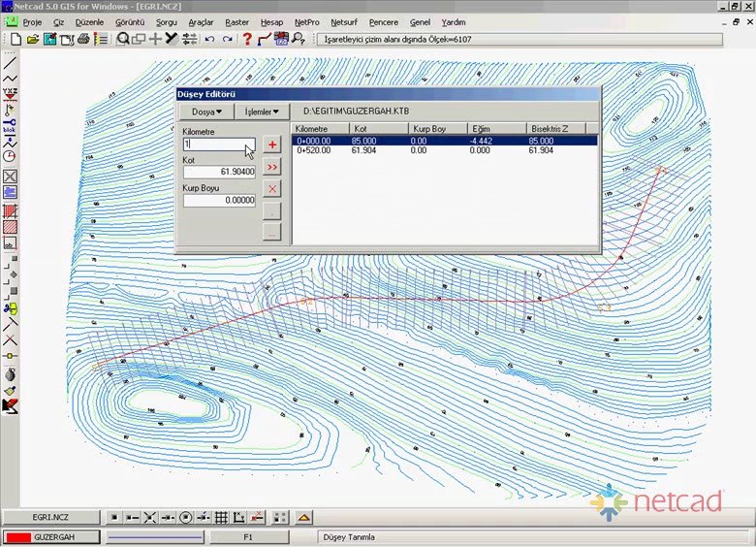Viewport: 756px width, 547px height.
Task: Open the Dosya dropdown in Düşey Editörü
Action: [x=206, y=112]
